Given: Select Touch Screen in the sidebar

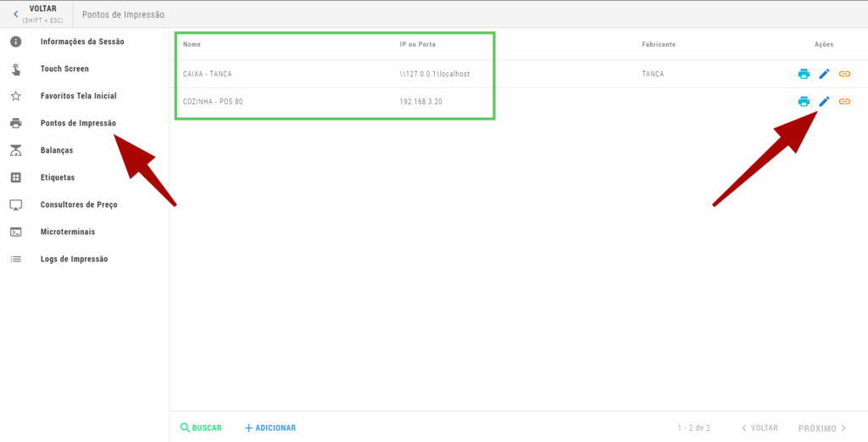Looking at the screenshot, I should click(64, 69).
